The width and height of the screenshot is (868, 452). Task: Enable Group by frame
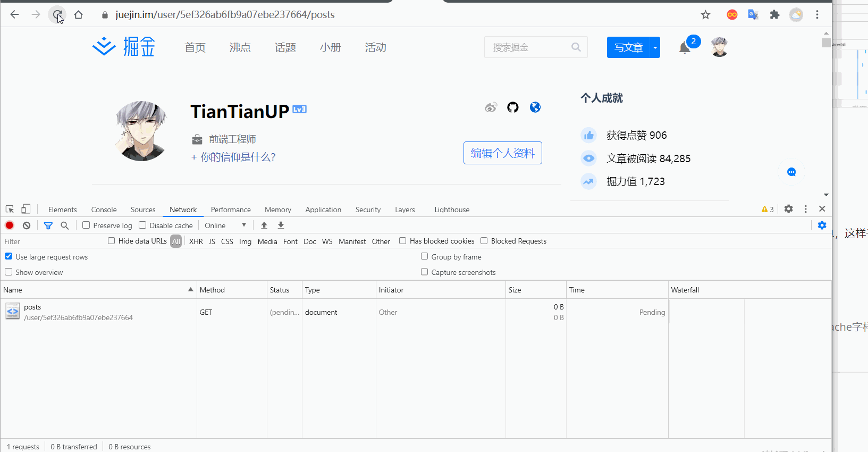tap(425, 256)
